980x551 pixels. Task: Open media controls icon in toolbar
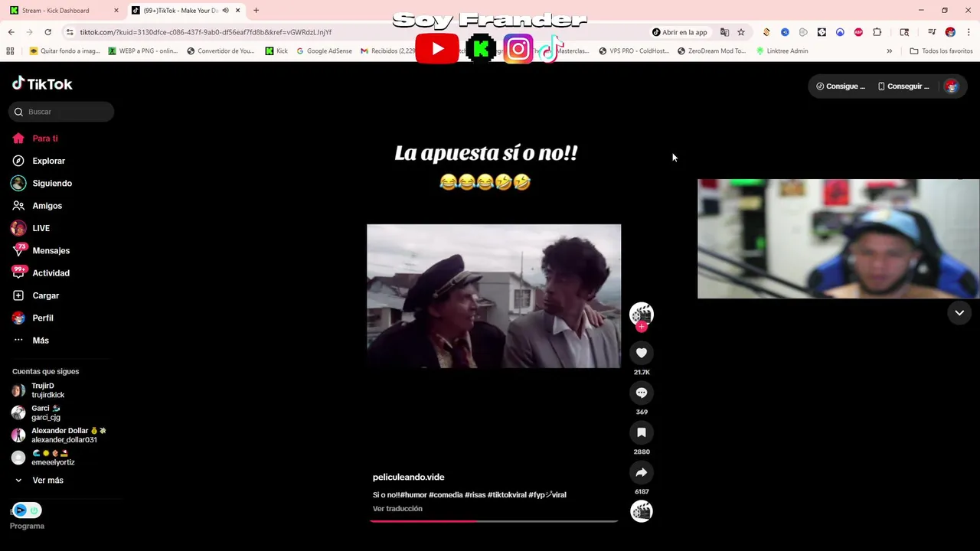tap(932, 32)
